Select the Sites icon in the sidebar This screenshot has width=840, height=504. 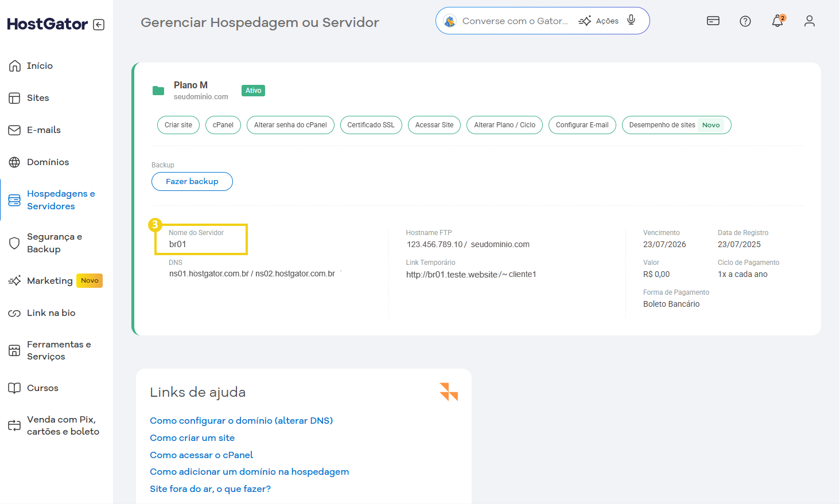[x=14, y=97]
